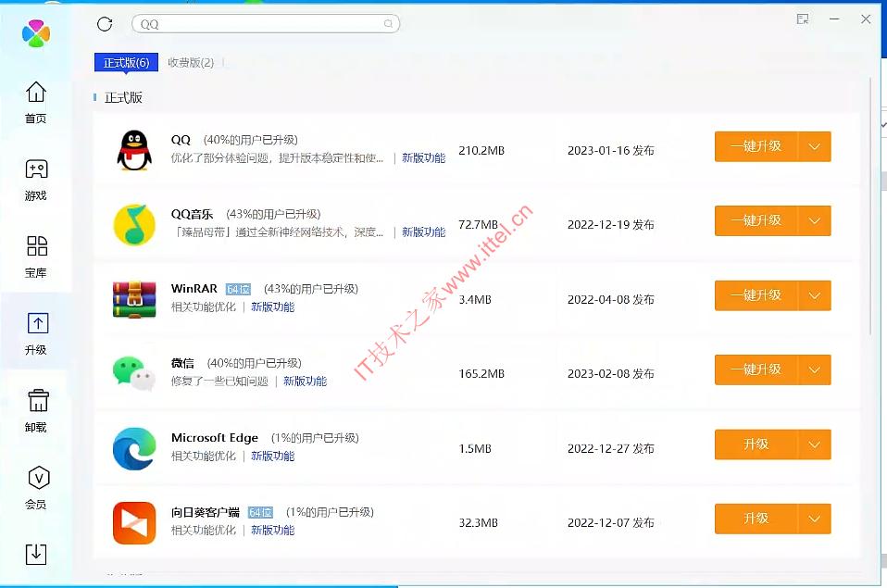887x588 pixels.
Task: Click 升级 for 向日葵客户端
Action: pyautogui.click(x=756, y=519)
